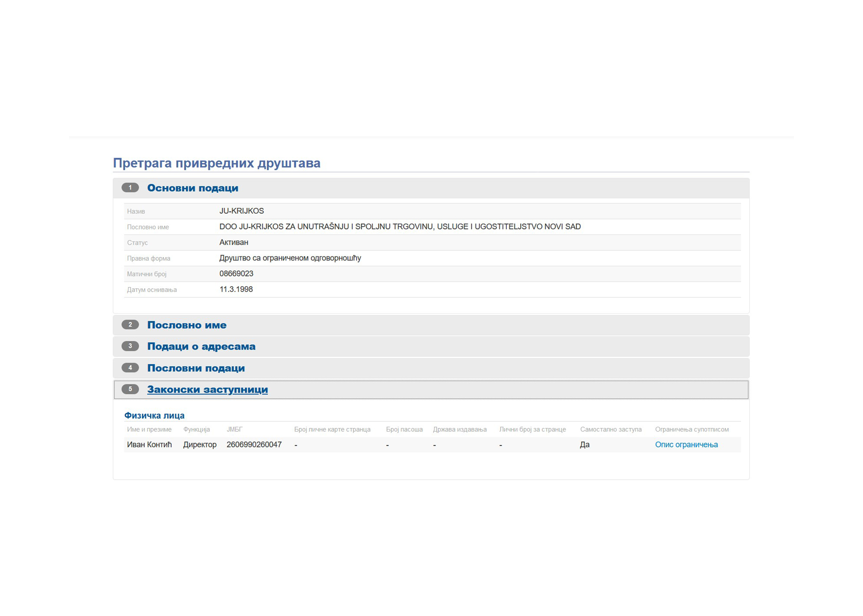Click the number 5 badge icon
Viewport: 863px width, 616px height.
coord(130,389)
